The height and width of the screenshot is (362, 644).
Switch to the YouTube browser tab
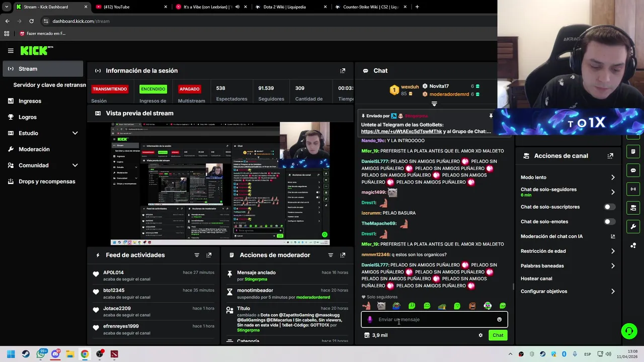(131, 7)
